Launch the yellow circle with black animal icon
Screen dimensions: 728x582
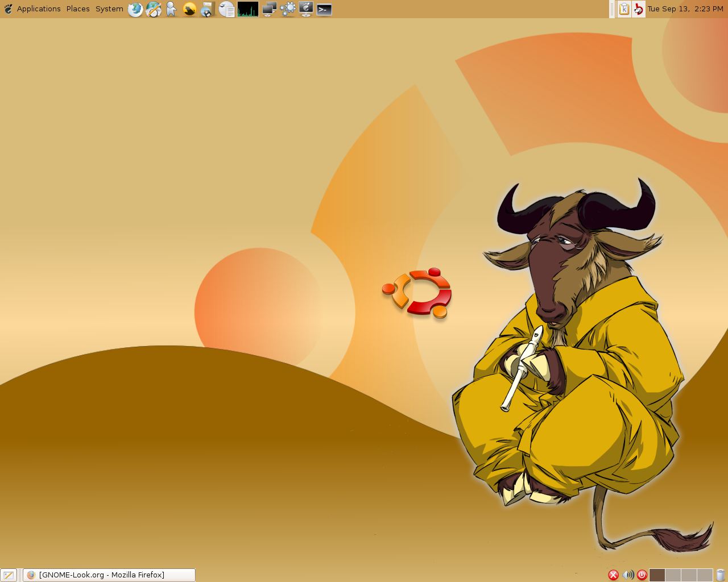click(189, 9)
